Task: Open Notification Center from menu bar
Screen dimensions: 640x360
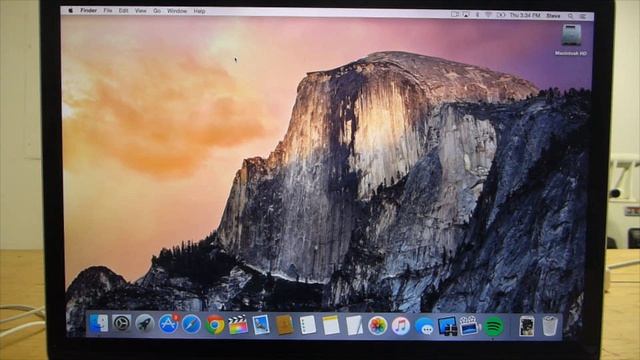Action: [x=583, y=16]
